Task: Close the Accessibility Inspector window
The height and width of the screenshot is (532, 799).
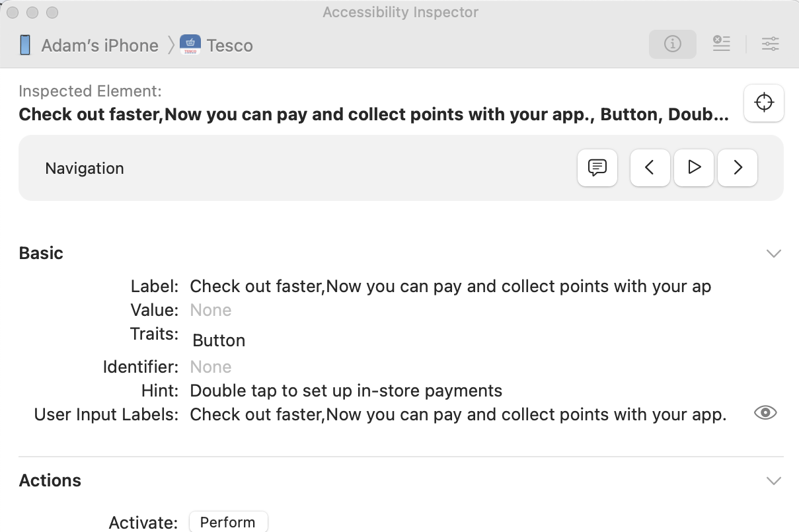Action: coord(13,13)
